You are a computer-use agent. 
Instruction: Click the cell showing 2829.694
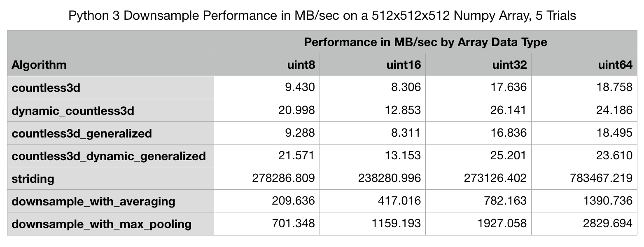coord(611,224)
